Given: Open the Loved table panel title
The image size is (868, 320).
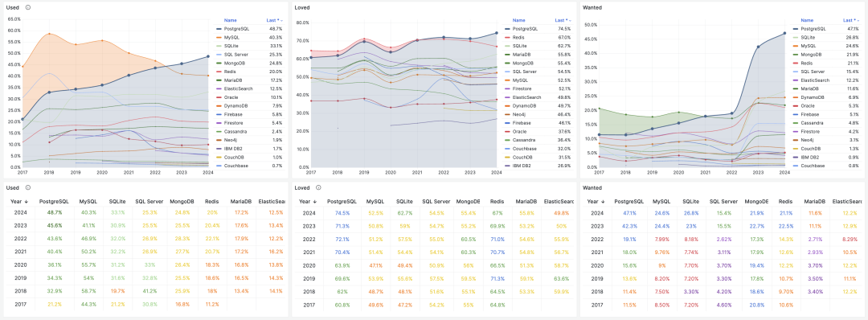Looking at the screenshot, I should point(301,187).
